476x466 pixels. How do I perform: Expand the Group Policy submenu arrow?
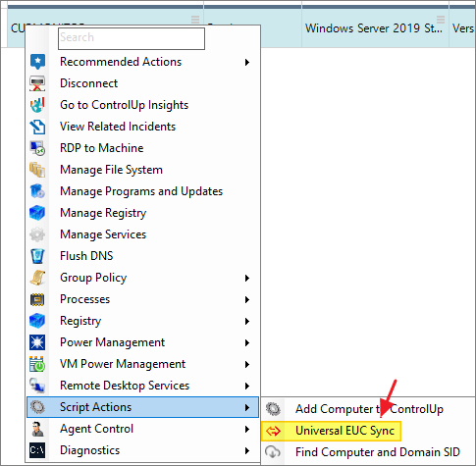coord(247,278)
